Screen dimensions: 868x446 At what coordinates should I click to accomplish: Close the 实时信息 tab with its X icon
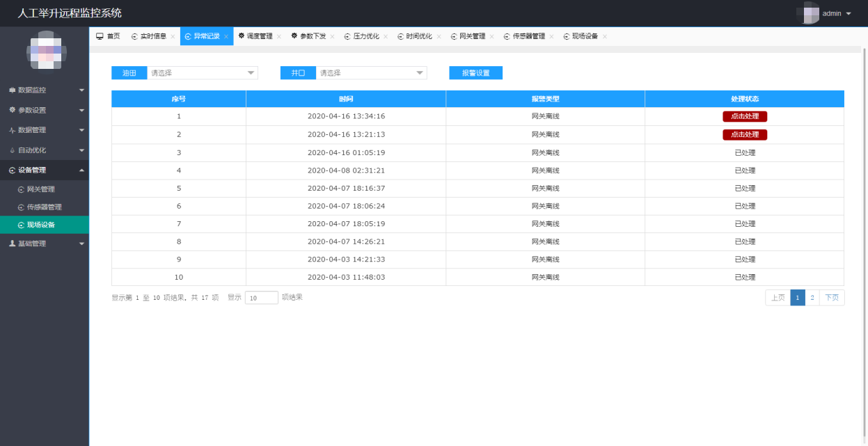pyautogui.click(x=173, y=37)
